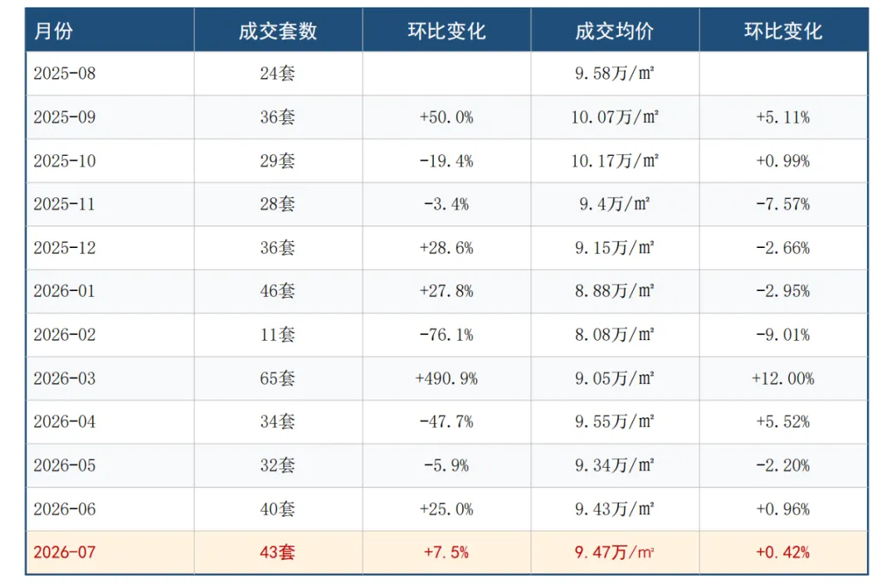This screenshot has width=896, height=588.
Task: Click the 10.17万/㎡ price cell
Action: pos(615,161)
